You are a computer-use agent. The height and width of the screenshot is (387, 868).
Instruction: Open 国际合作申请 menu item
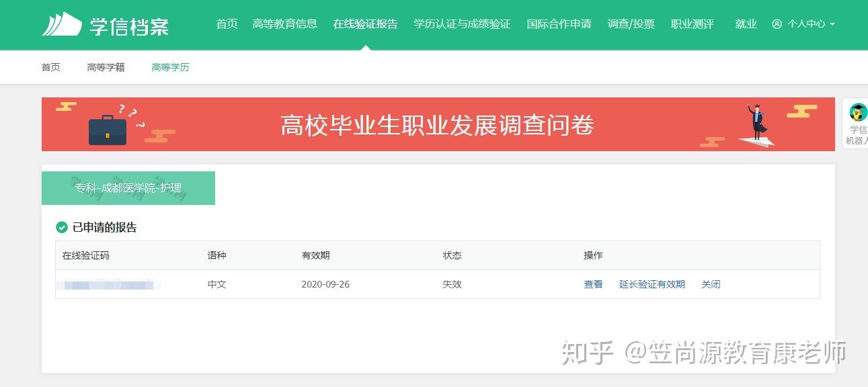coord(559,24)
